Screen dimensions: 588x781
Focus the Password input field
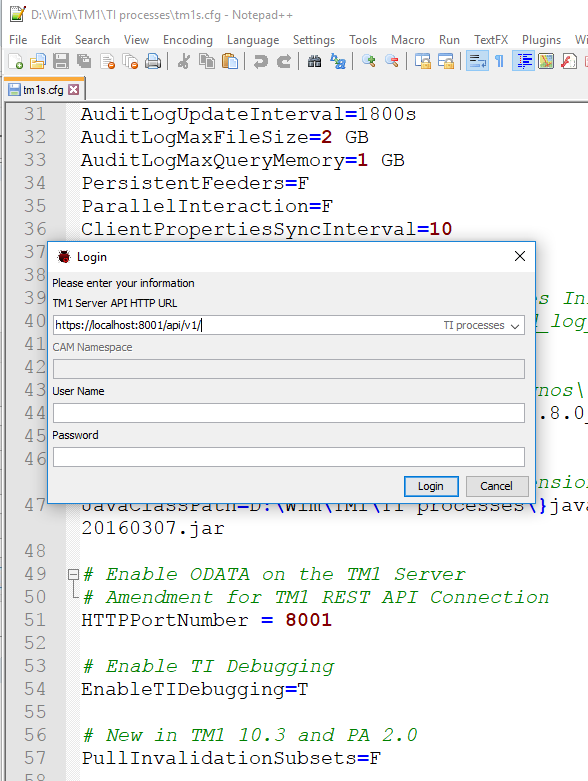click(x=289, y=457)
